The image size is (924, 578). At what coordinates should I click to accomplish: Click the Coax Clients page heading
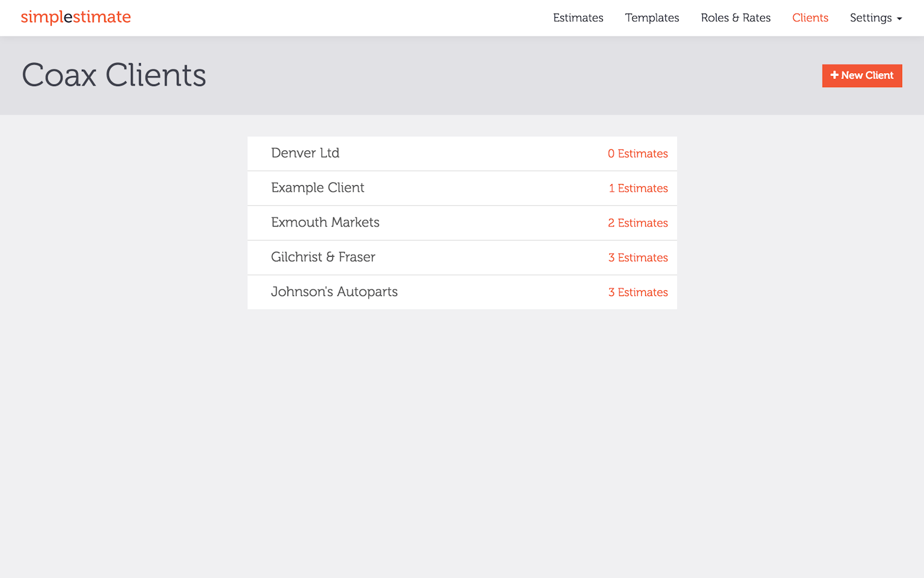point(114,75)
